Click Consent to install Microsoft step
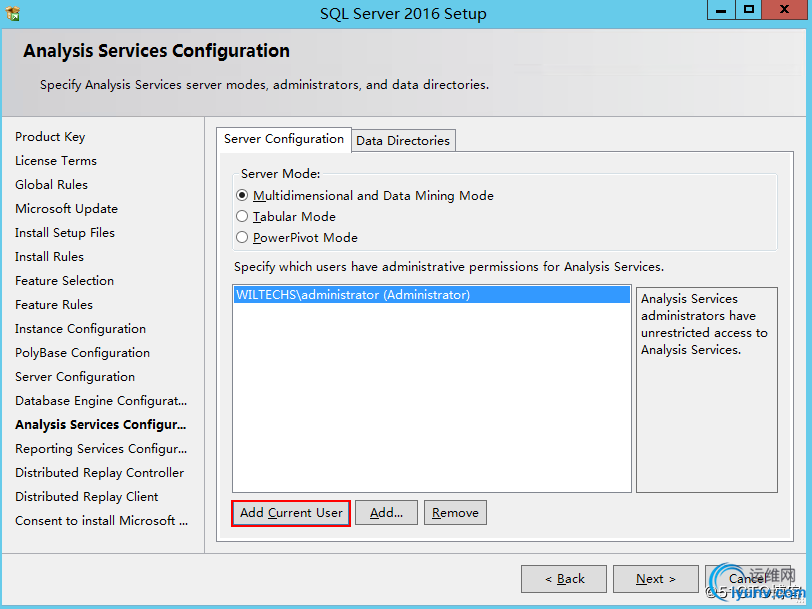Viewport: 812px width, 609px height. point(102,520)
